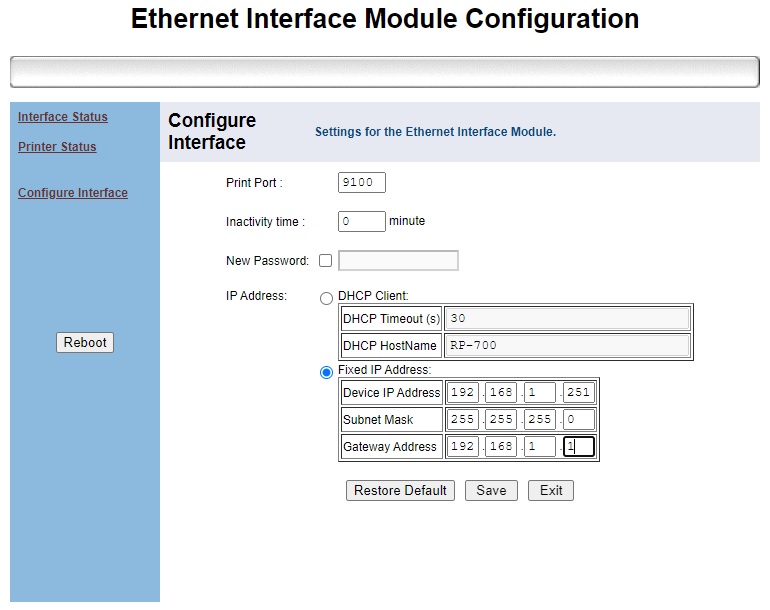Open the Printer Status link

57,147
